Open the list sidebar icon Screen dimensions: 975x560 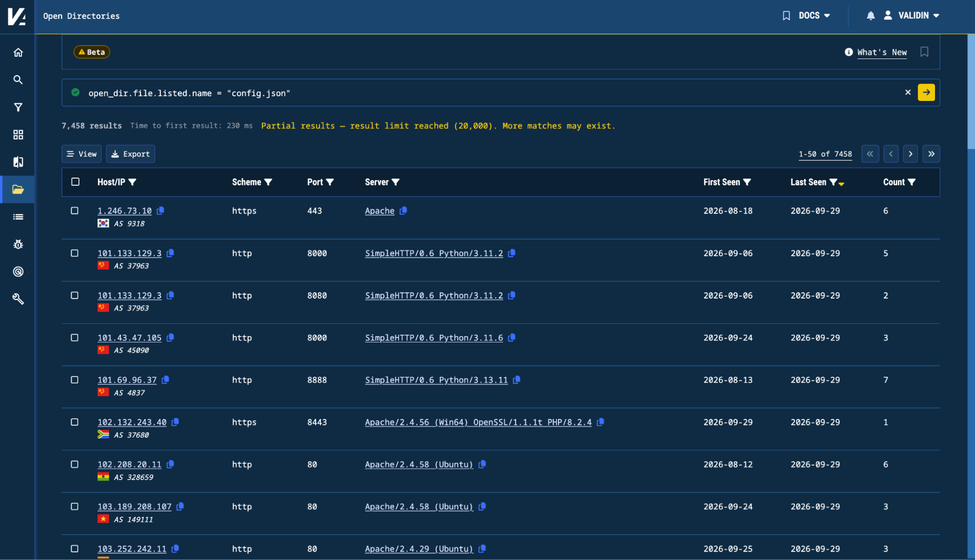[18, 217]
